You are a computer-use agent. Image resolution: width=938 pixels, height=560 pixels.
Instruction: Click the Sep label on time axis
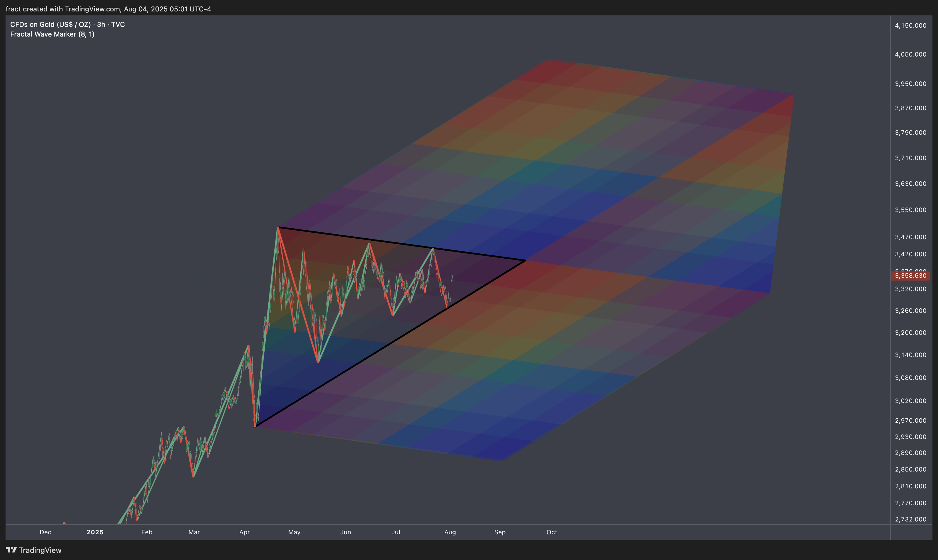point(500,532)
